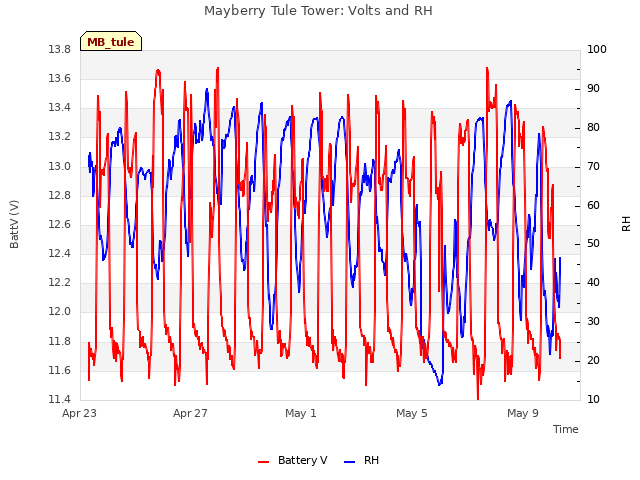Click the blue RH legend swatch
Image resolution: width=640 pixels, height=480 pixels.
click(350, 462)
